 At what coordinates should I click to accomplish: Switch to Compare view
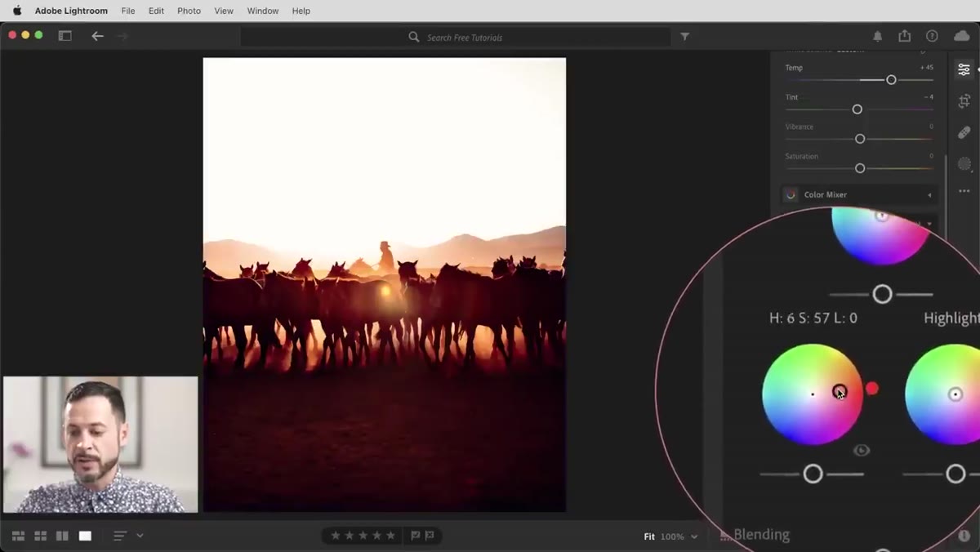click(62, 536)
